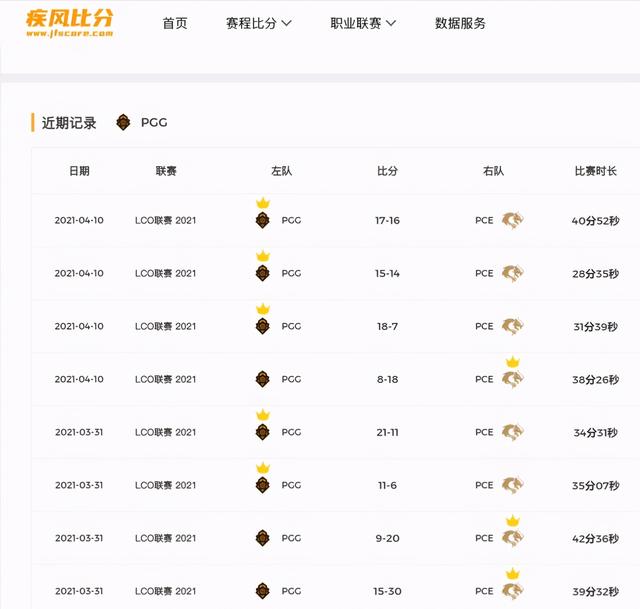This screenshot has height=609, width=640.
Task: Open the 首页 home menu item
Action: (x=175, y=23)
